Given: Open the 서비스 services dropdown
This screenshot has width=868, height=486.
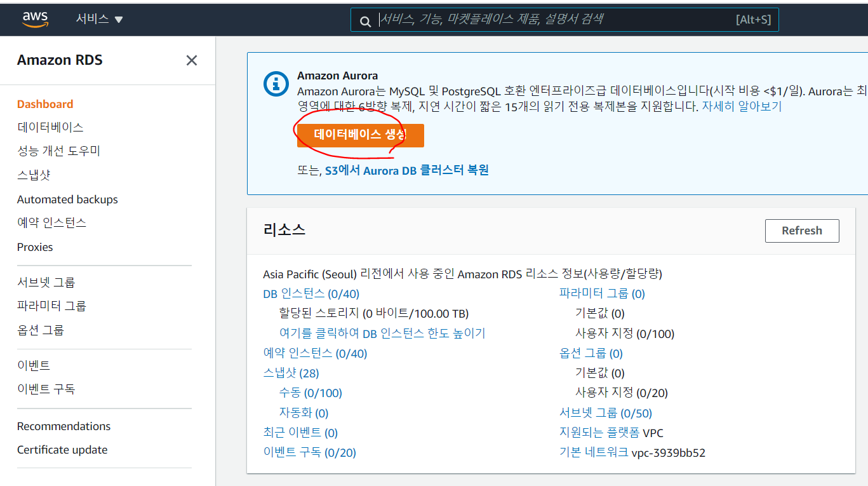Looking at the screenshot, I should click(x=100, y=19).
